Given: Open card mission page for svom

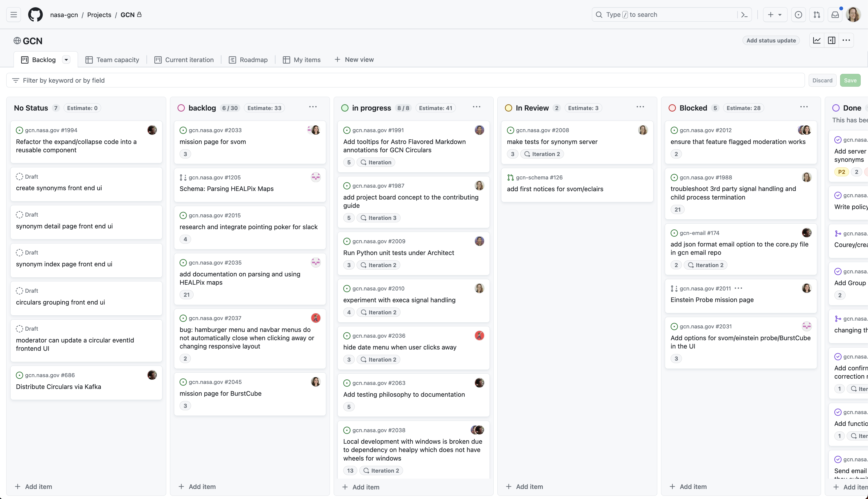Looking at the screenshot, I should (x=213, y=142).
